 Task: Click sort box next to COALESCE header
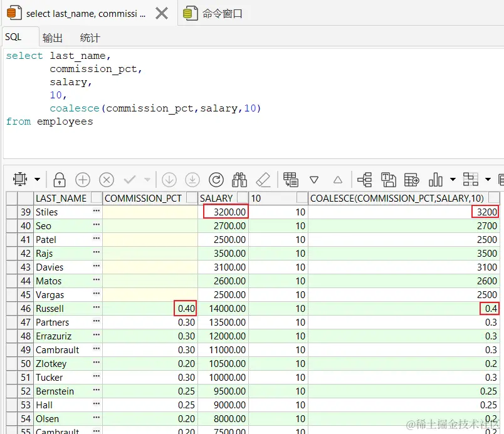tap(494, 197)
